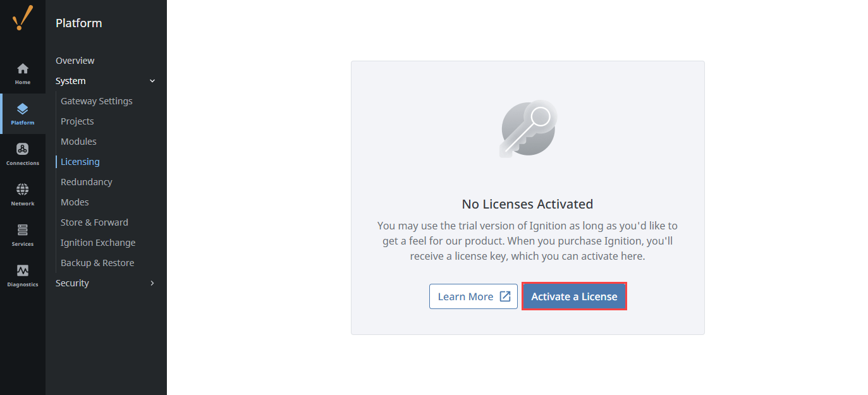Open the Ignition Exchange page

[98, 242]
